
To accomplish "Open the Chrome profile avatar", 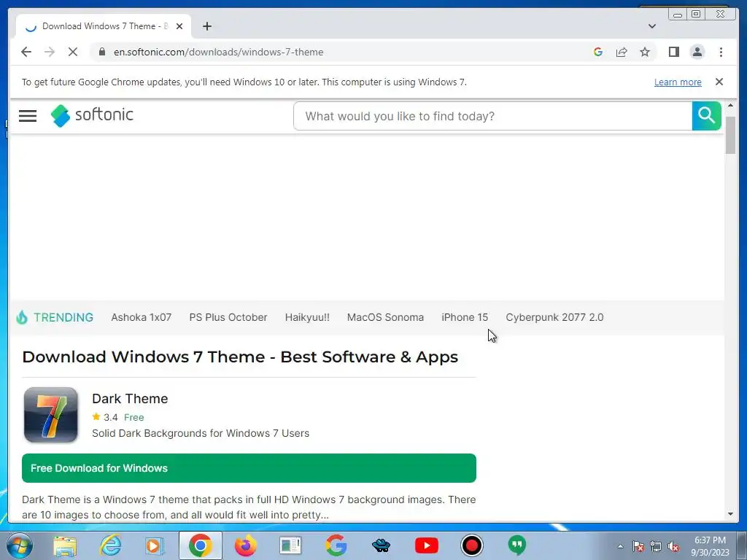I will click(697, 52).
